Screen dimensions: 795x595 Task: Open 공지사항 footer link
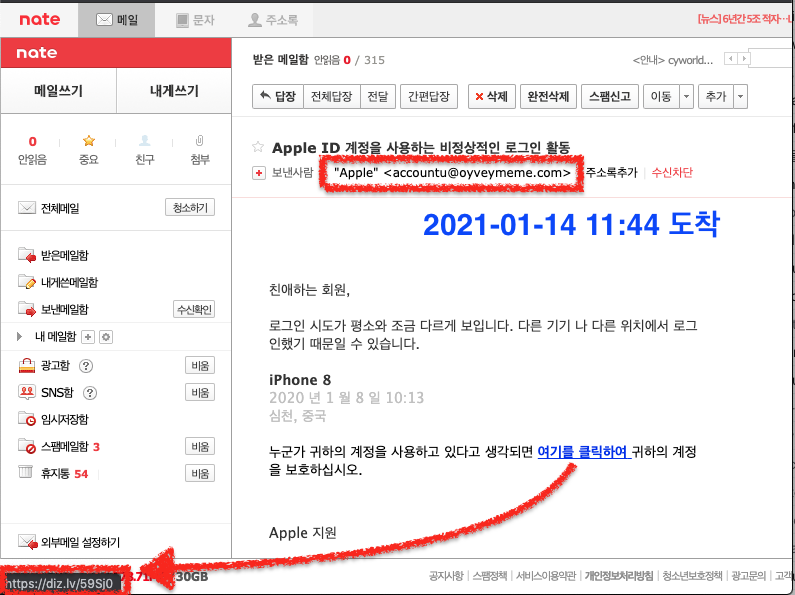coord(446,576)
